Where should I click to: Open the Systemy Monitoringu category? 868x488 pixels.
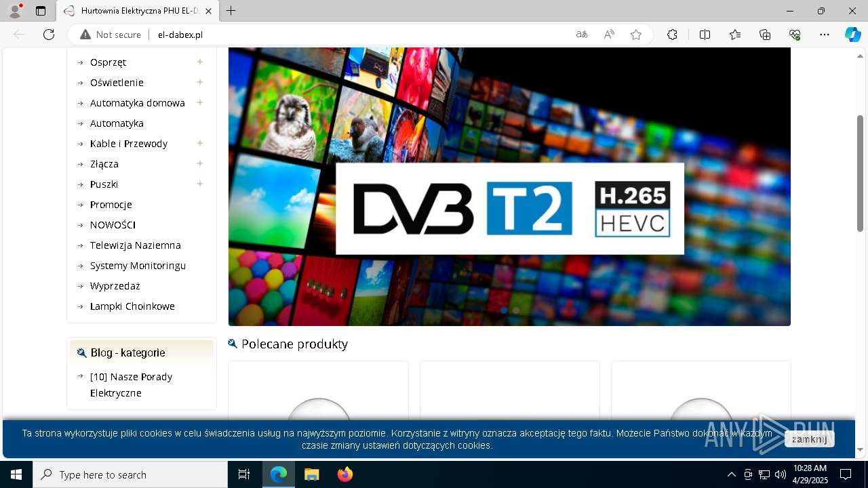point(138,266)
